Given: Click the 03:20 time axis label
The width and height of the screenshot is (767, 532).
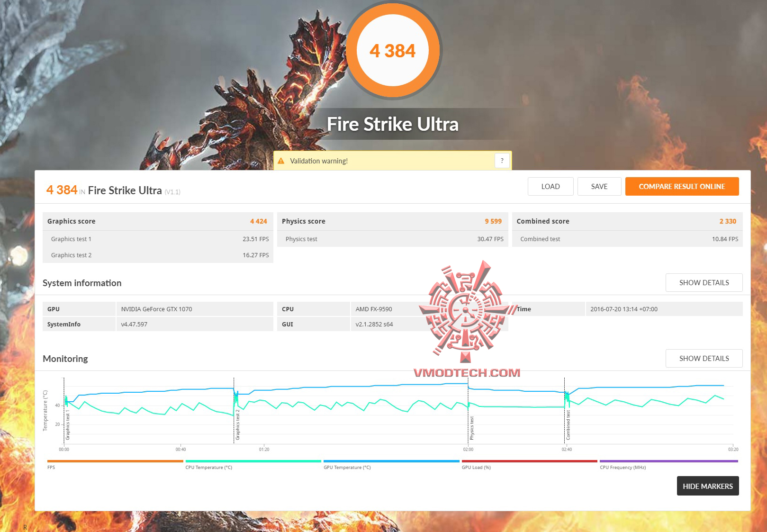Looking at the screenshot, I should click(733, 450).
